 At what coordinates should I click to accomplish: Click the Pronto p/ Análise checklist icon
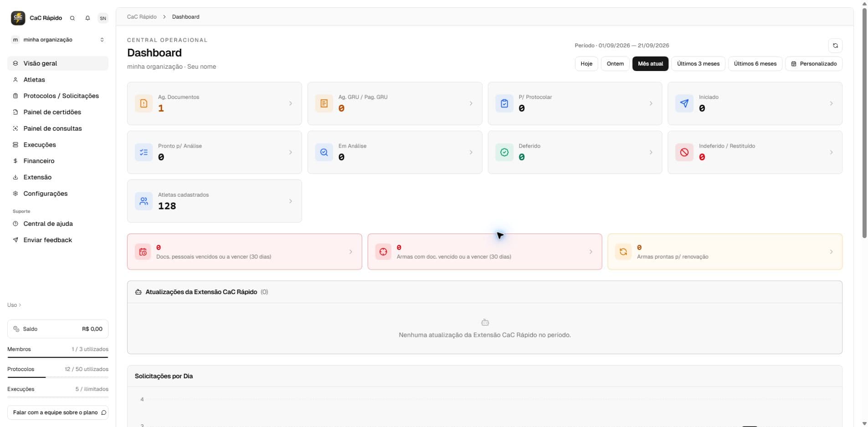[x=144, y=152]
